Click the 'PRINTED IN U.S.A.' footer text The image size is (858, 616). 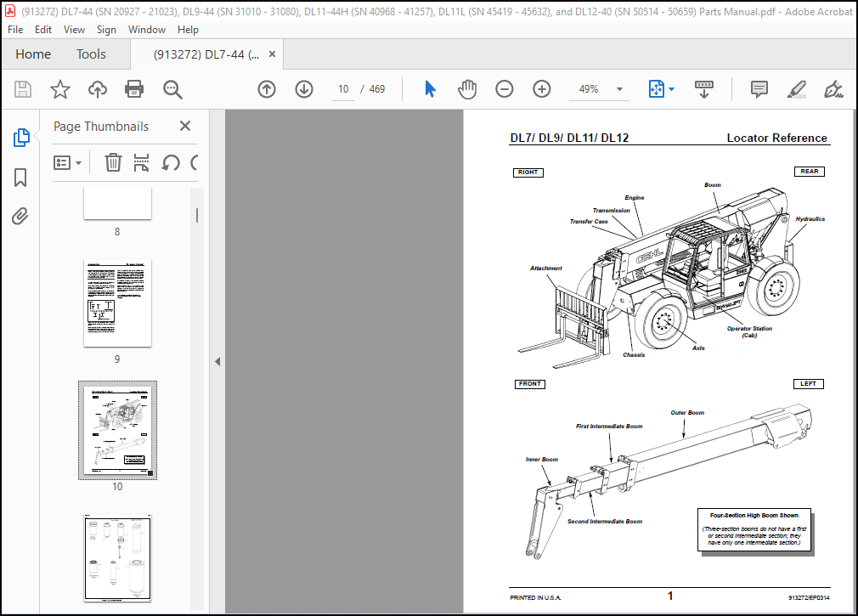pyautogui.click(x=535, y=598)
